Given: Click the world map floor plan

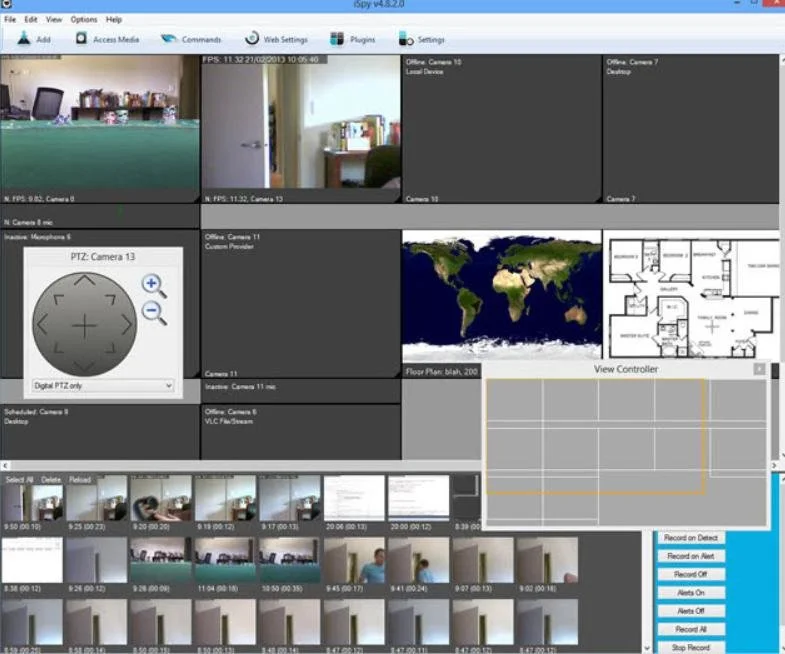Looking at the screenshot, I should (502, 296).
